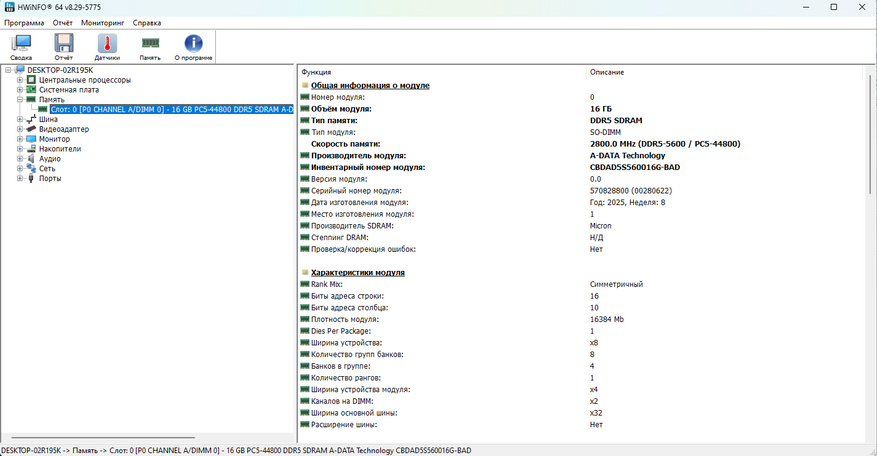Open the Справка menu
Image resolution: width=877 pixels, height=456 pixels.
147,23
